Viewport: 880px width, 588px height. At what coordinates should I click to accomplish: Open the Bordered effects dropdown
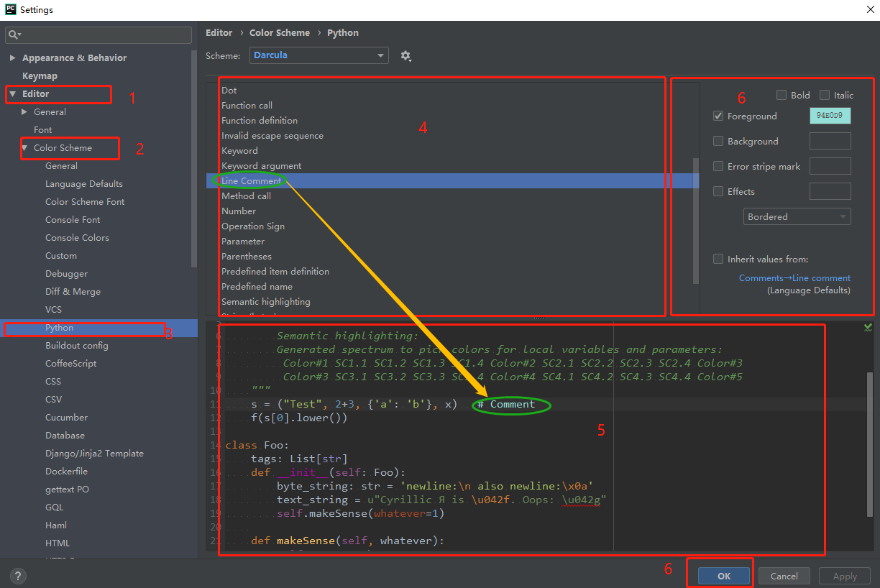797,216
